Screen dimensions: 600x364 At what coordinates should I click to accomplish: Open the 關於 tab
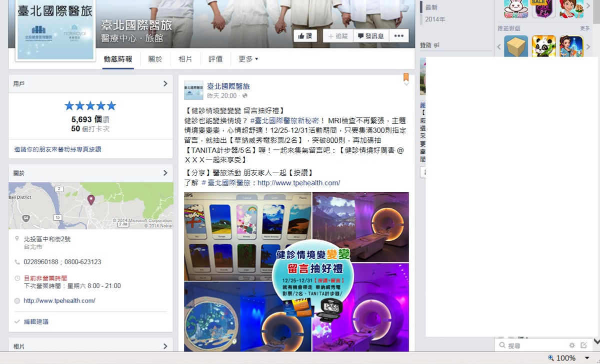(155, 59)
